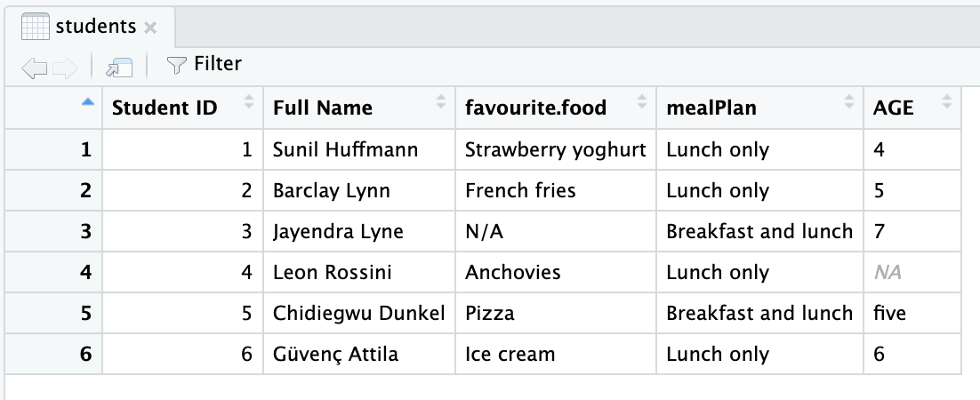
Task: Click the row-number sort triangle in the header
Action: tap(86, 102)
